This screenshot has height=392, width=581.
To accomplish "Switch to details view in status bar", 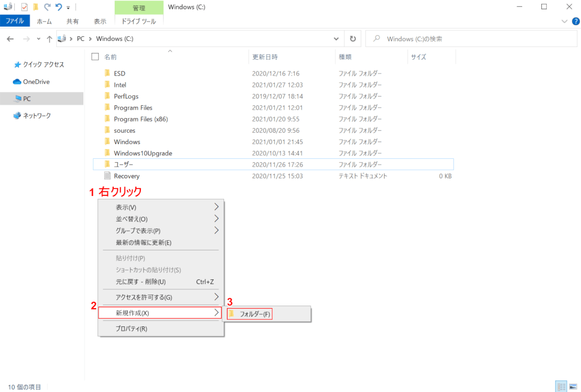I will coord(560,387).
